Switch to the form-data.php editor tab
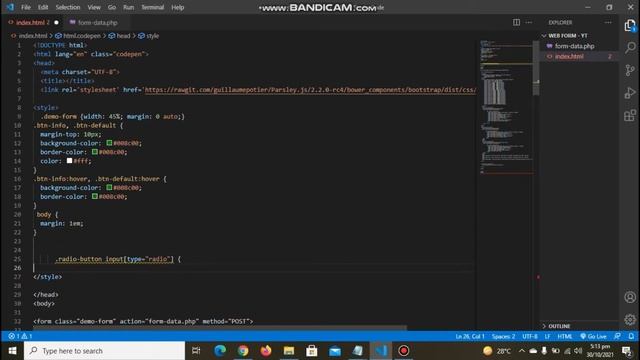Screen dimensions: 640x360 tap(98, 22)
